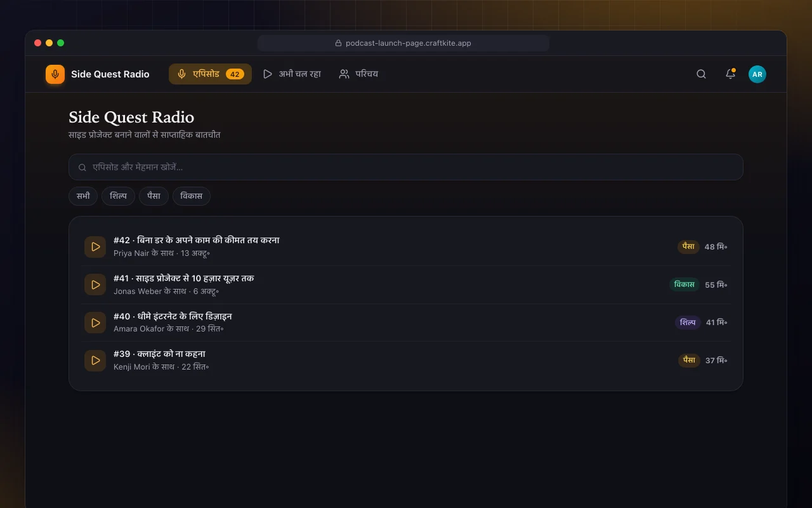Image resolution: width=812 pixels, height=508 pixels.
Task: Open episode title #42 बिना डर के
Action: [197, 240]
